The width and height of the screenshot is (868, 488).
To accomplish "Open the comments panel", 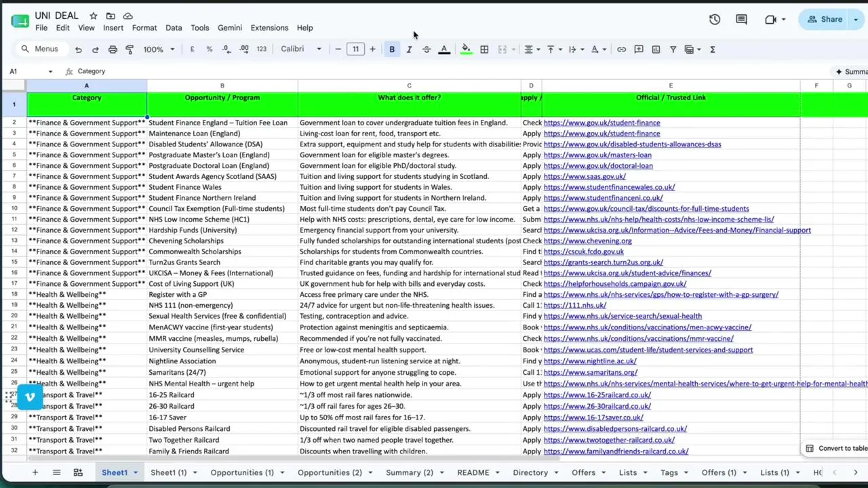I will coord(741,20).
